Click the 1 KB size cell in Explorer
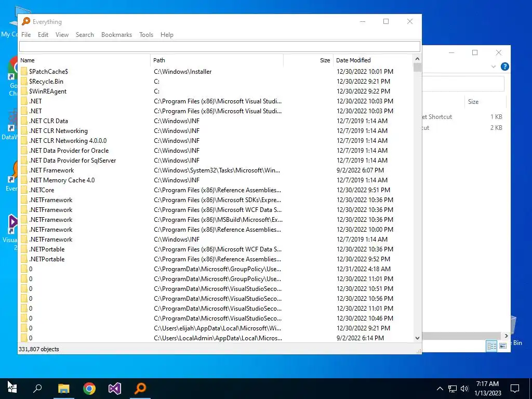Viewport: 532px width, 399px height. tap(496, 117)
